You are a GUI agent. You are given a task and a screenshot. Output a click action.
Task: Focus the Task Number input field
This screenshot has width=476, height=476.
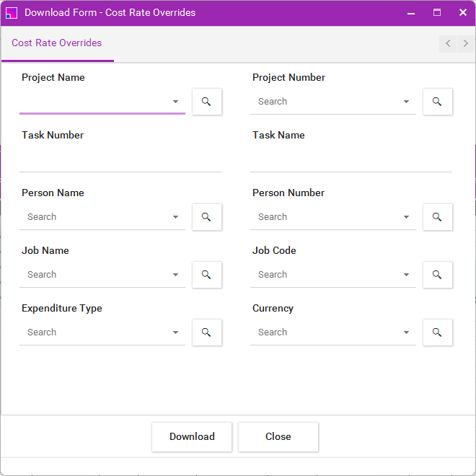(120, 160)
